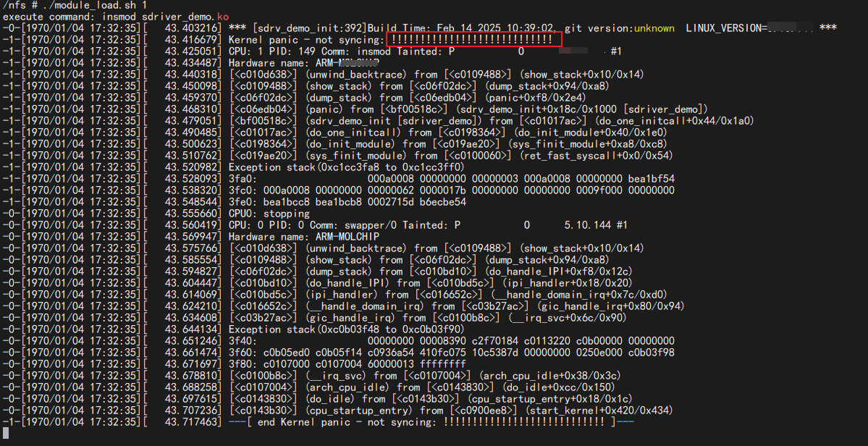Click the terminal cursor block on the last line
The width and height of the screenshot is (868, 446).
click(x=5, y=434)
